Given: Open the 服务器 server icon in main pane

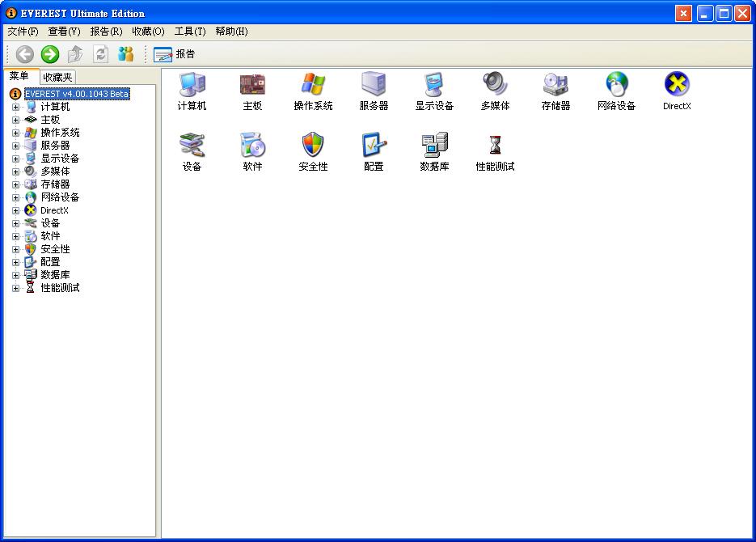Looking at the screenshot, I should pos(374,84).
